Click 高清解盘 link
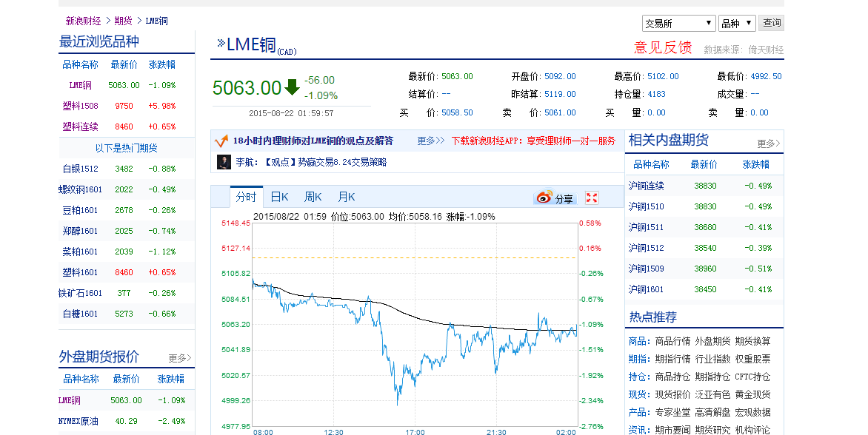Viewport: 868px width, 435px height. 712,412
